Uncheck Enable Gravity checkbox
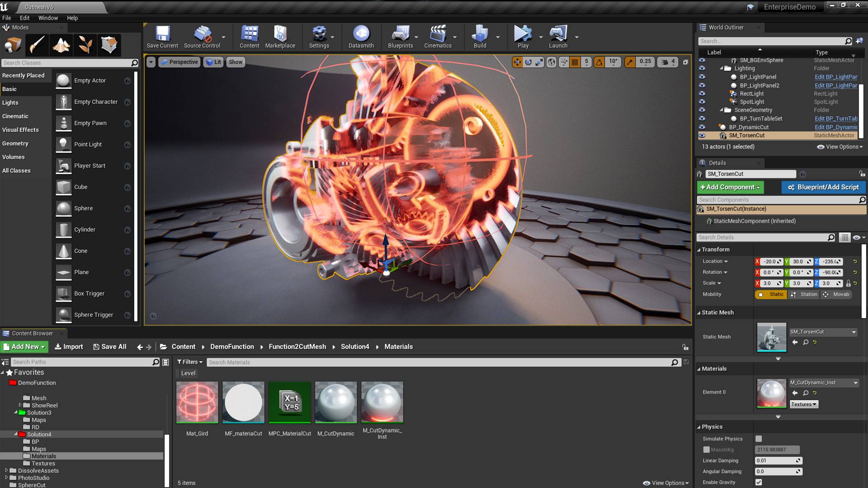Screen dimensions: 868x488 (x=759, y=482)
